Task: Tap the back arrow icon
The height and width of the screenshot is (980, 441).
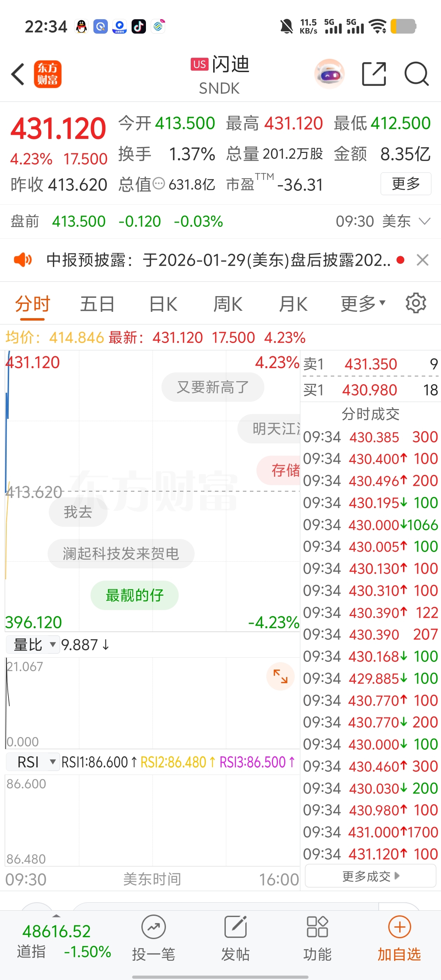Action: coord(18,74)
